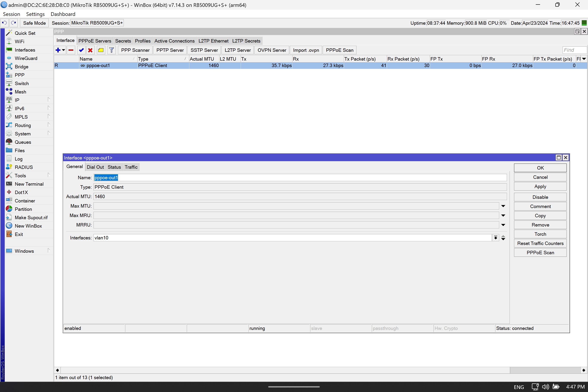This screenshot has width=588, height=392.
Task: Open the Session menu
Action: (11, 14)
